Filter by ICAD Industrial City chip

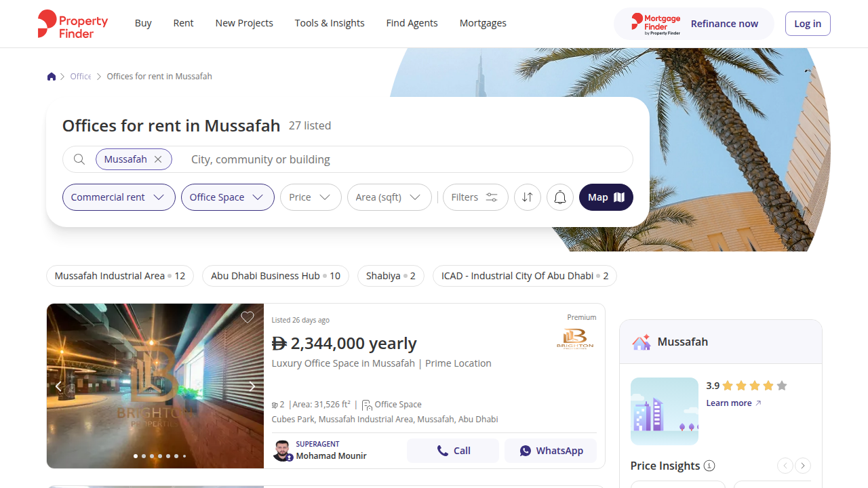coord(525,276)
